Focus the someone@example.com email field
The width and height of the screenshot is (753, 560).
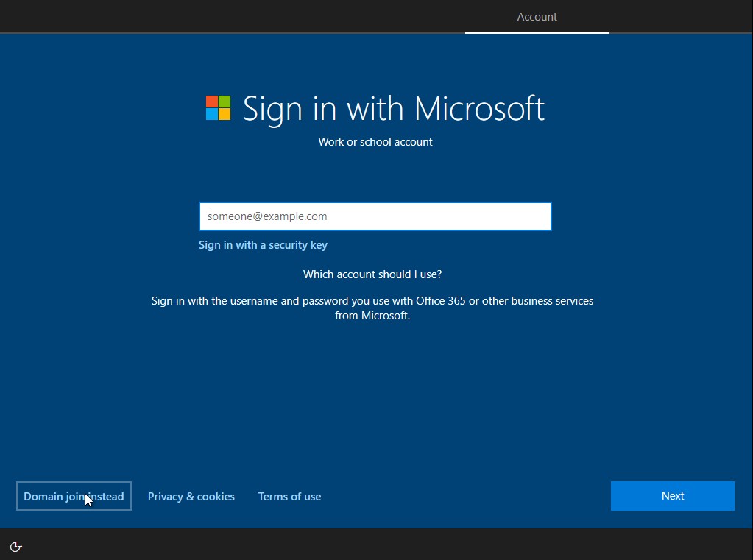pyautogui.click(x=375, y=216)
